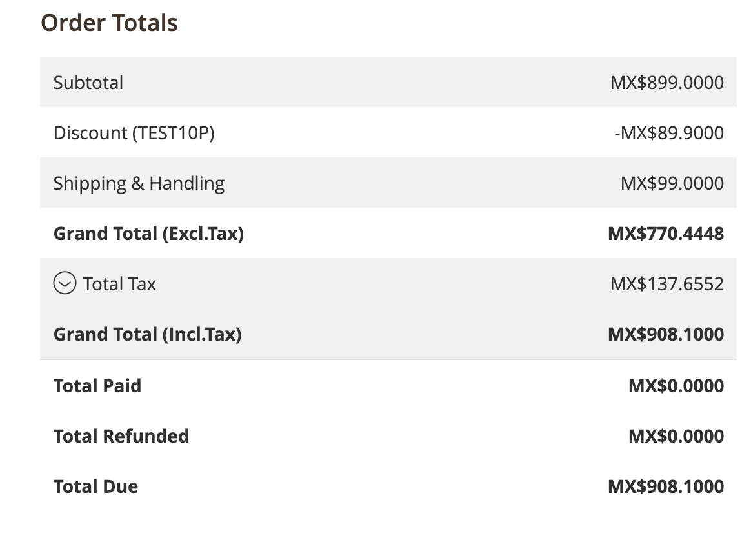Image resolution: width=751 pixels, height=560 pixels.
Task: Select the Grand Total (Excl.Tax) label
Action: (x=148, y=234)
